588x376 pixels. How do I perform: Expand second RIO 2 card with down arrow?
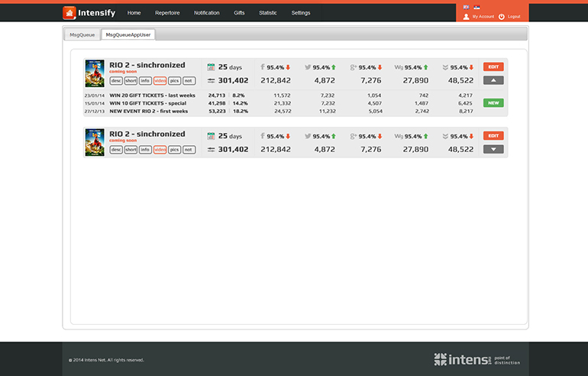click(493, 149)
